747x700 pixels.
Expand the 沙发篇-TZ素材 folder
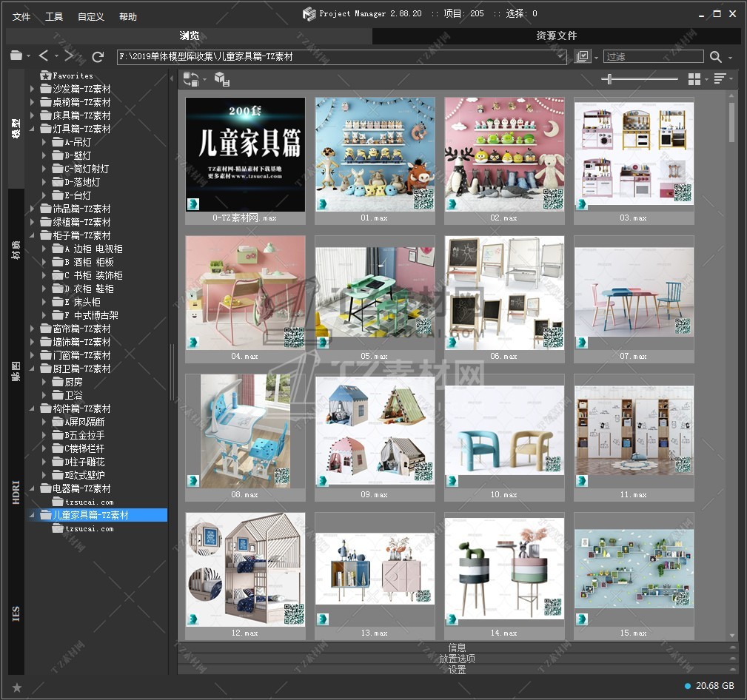coord(33,89)
